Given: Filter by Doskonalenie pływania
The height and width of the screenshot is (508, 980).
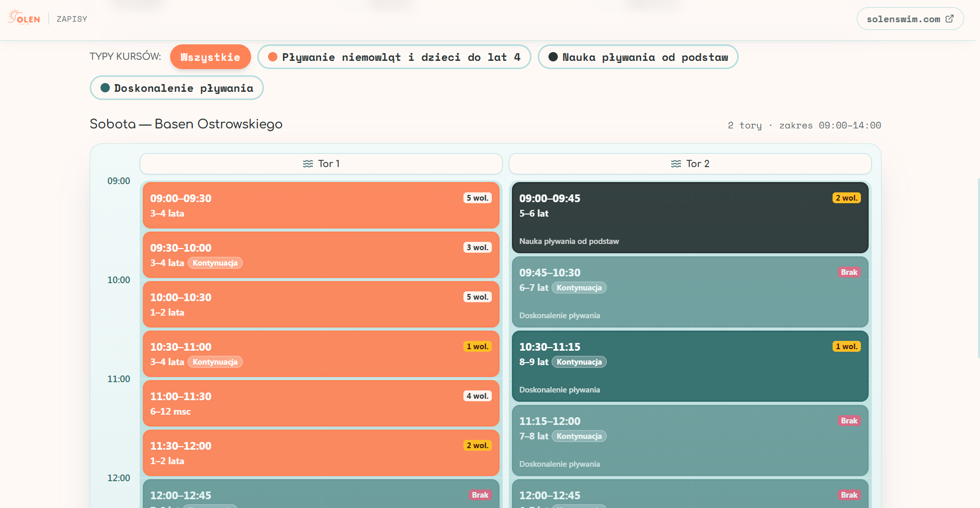Looking at the screenshot, I should pyautogui.click(x=177, y=88).
